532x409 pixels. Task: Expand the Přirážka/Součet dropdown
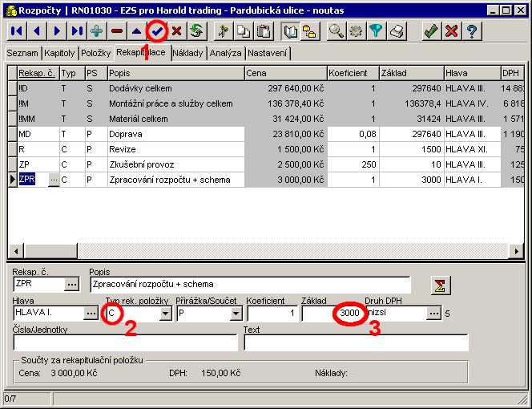click(x=236, y=314)
